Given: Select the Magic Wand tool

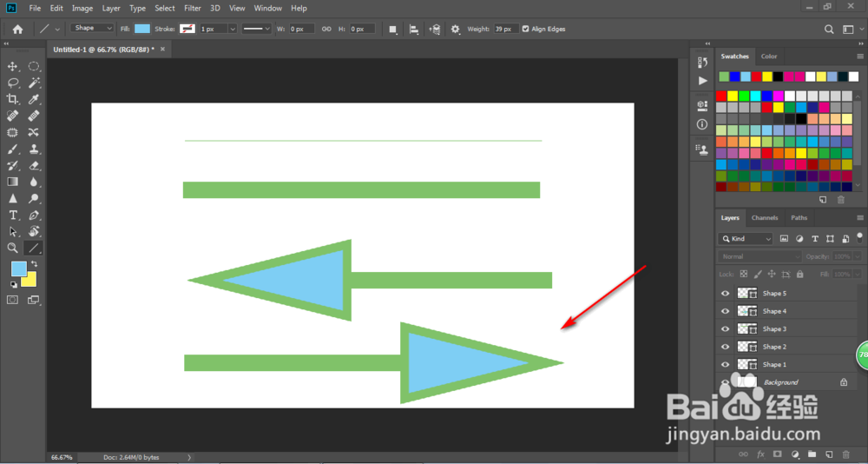Looking at the screenshot, I should tap(34, 83).
